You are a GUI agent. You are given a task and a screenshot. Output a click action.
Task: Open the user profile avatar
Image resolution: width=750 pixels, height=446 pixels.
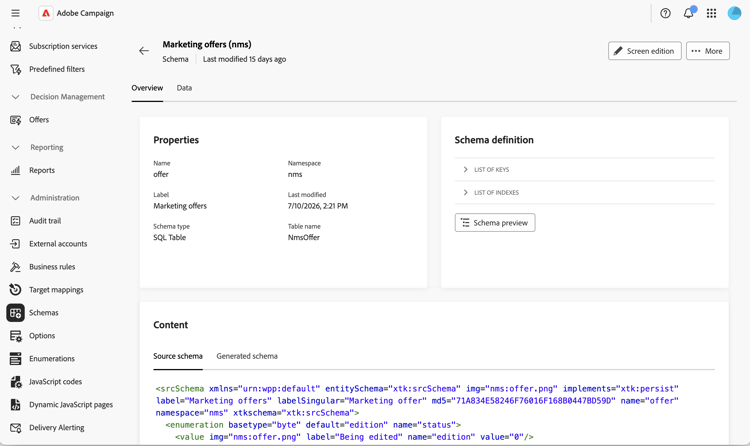point(734,13)
